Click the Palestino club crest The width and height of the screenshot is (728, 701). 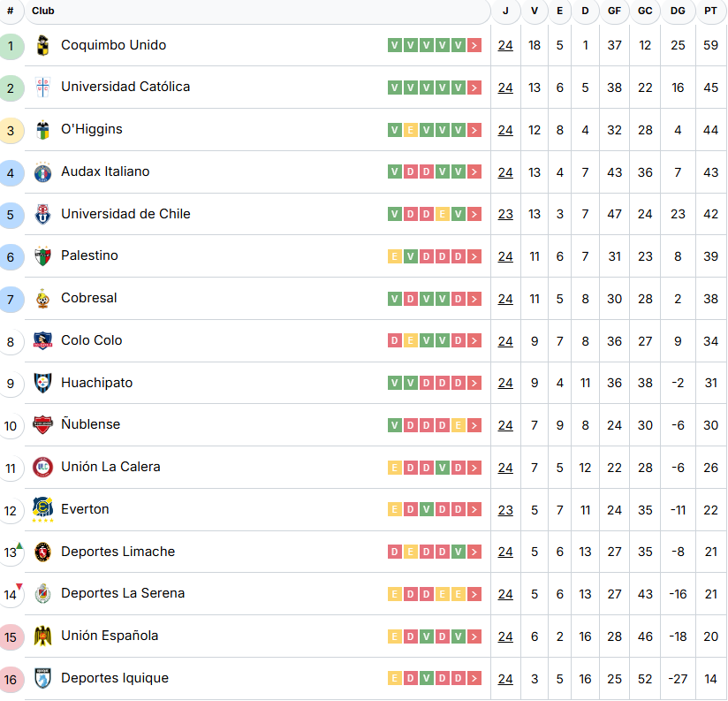(42, 256)
